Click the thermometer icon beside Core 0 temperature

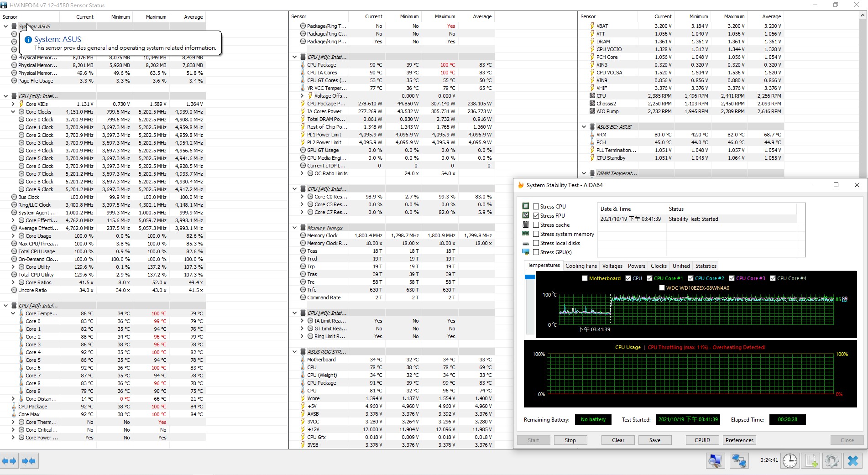pyautogui.click(x=21, y=321)
